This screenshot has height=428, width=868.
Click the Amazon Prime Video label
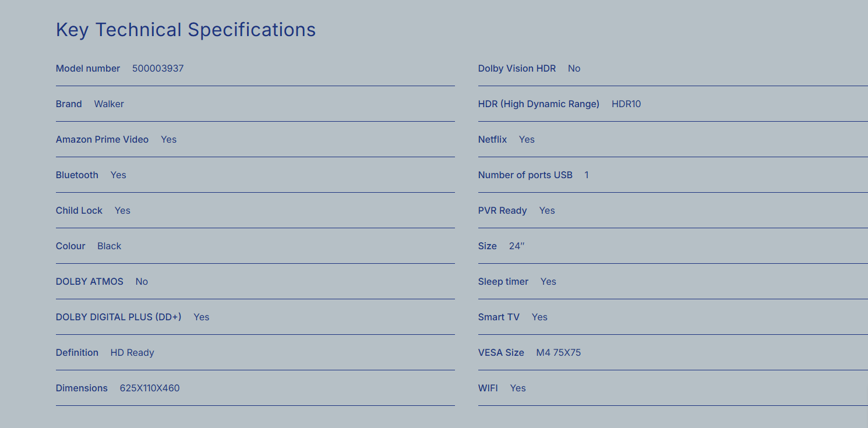click(x=102, y=140)
